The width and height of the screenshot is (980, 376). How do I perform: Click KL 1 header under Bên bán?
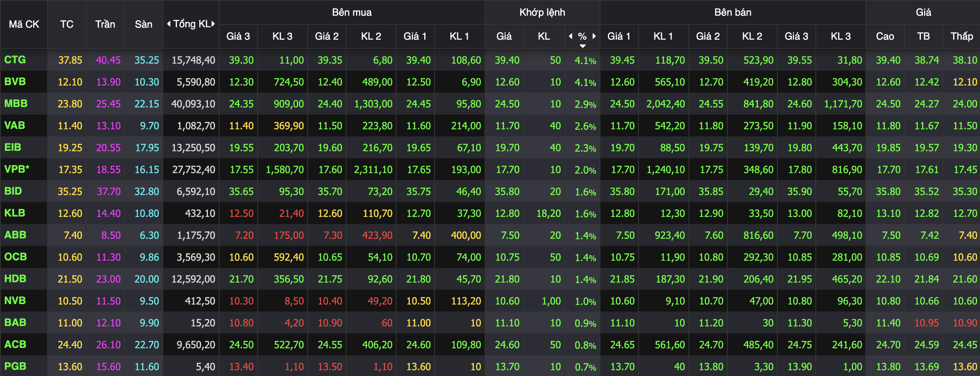pos(663,36)
